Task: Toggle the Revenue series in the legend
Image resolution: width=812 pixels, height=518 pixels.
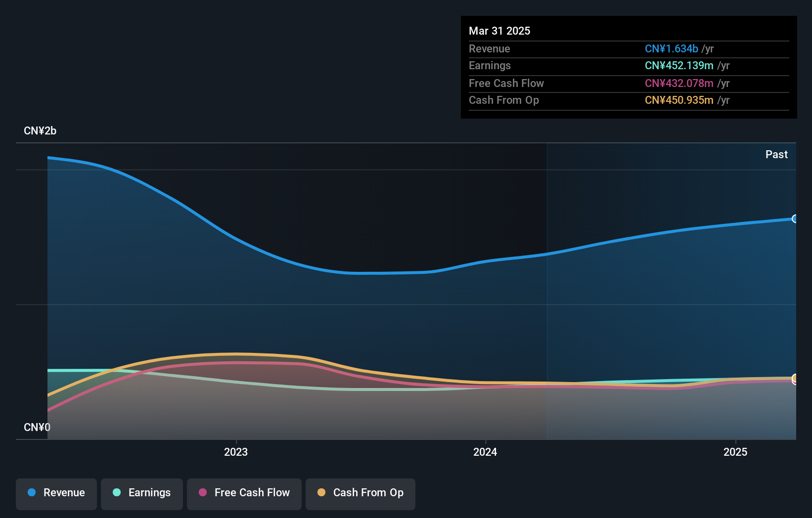Action: [x=56, y=494]
